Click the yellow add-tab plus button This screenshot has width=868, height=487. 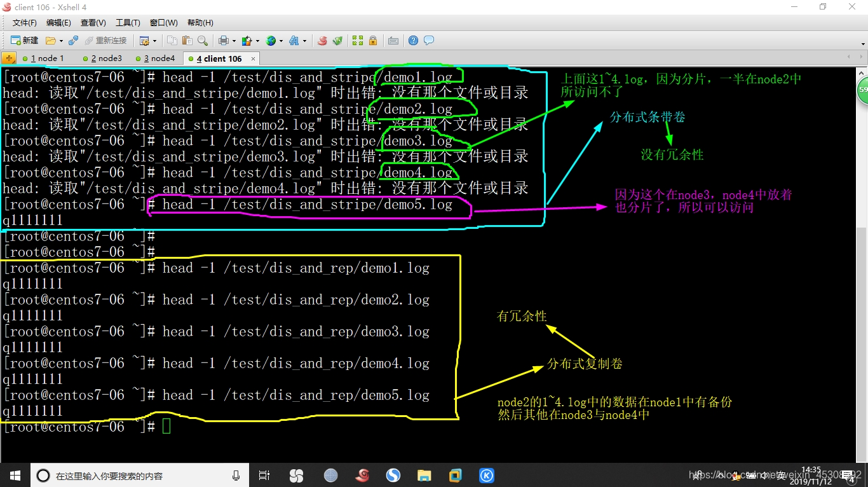[9, 58]
